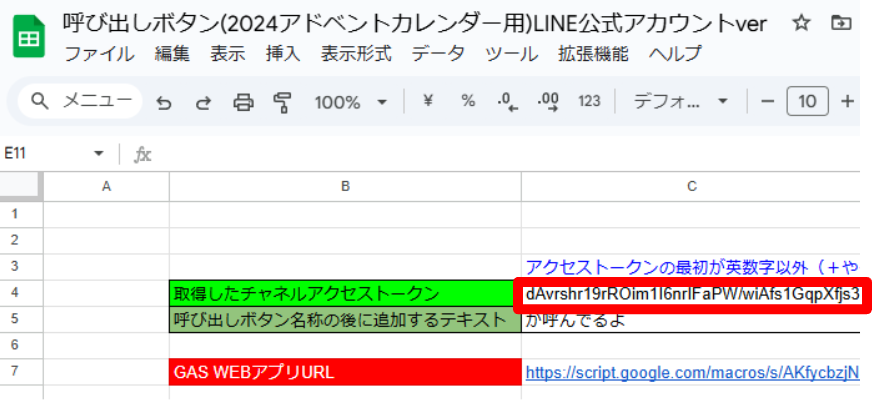877x404 pixels.
Task: Decrease font size with minus button
Action: coord(768,102)
